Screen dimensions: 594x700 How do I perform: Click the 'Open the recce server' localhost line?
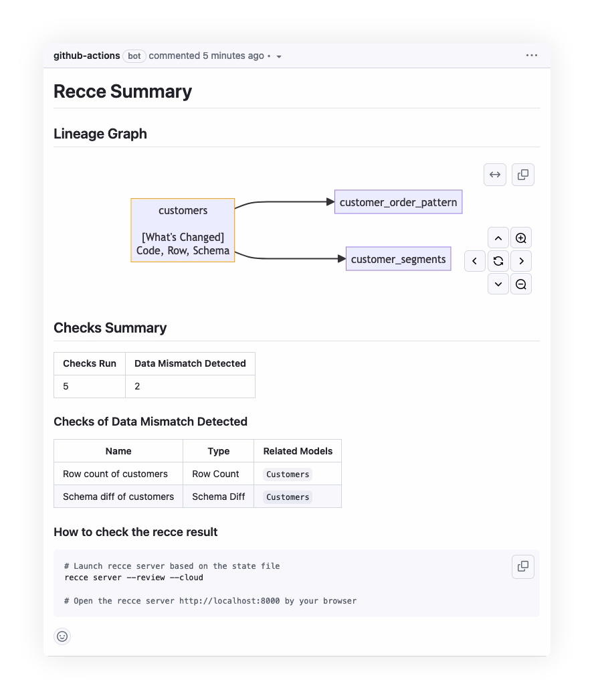click(x=211, y=601)
